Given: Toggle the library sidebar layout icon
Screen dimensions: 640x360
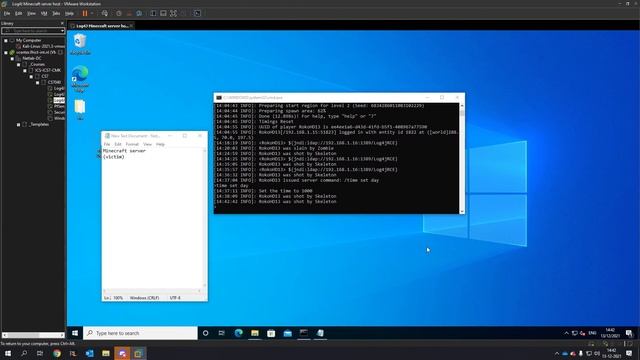Looking at the screenshot, I should click(x=153, y=13).
